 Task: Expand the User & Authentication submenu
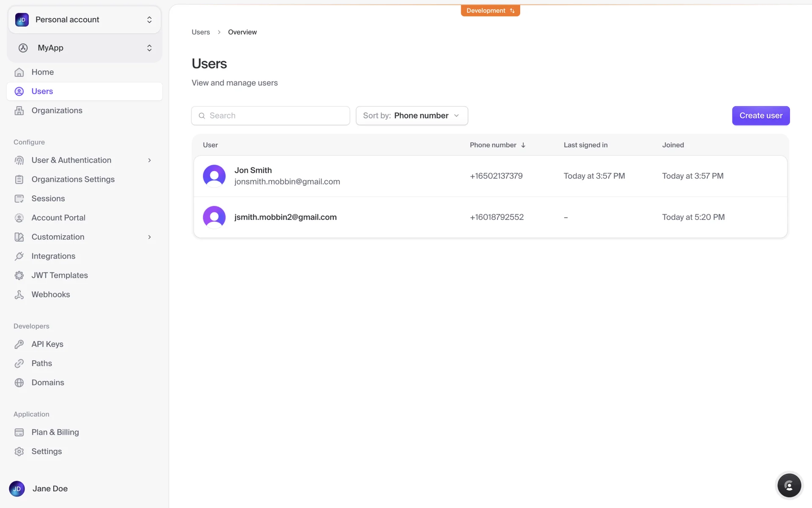[x=149, y=160]
